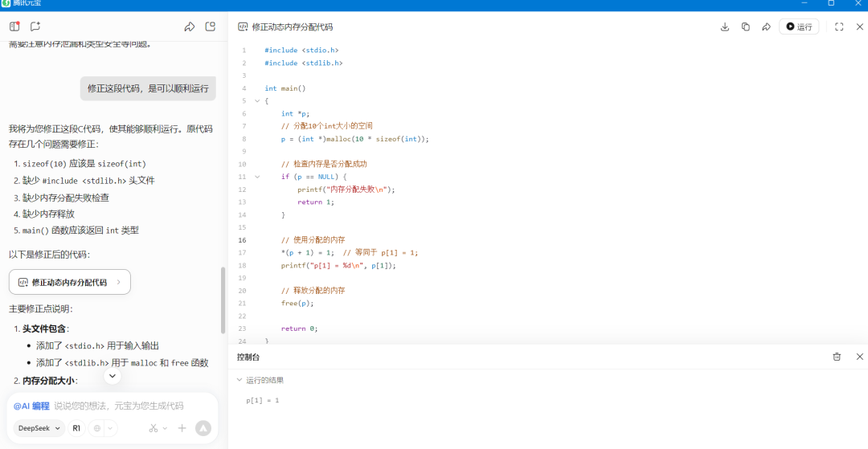This screenshot has height=449, width=868.
Task: Click the 修正动态内存分配代码 panel title
Action: point(293,27)
